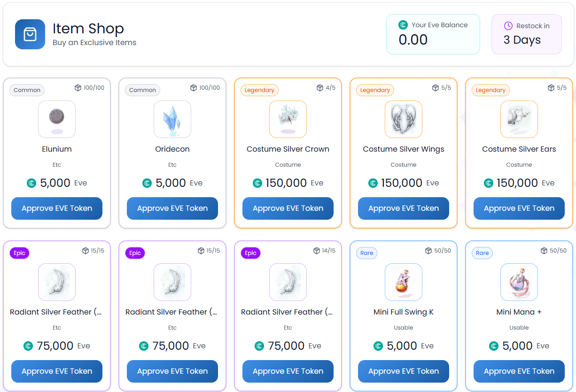Approve EVE Token for Mini Full Swing K

tap(404, 371)
